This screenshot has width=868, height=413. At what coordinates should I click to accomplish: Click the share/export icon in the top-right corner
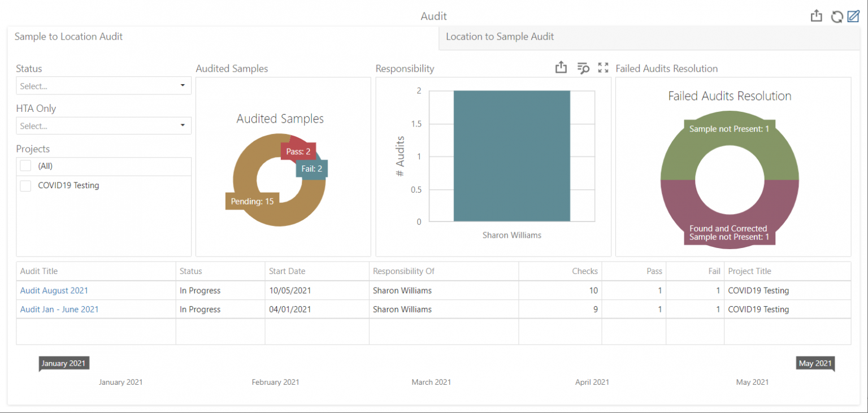[816, 16]
